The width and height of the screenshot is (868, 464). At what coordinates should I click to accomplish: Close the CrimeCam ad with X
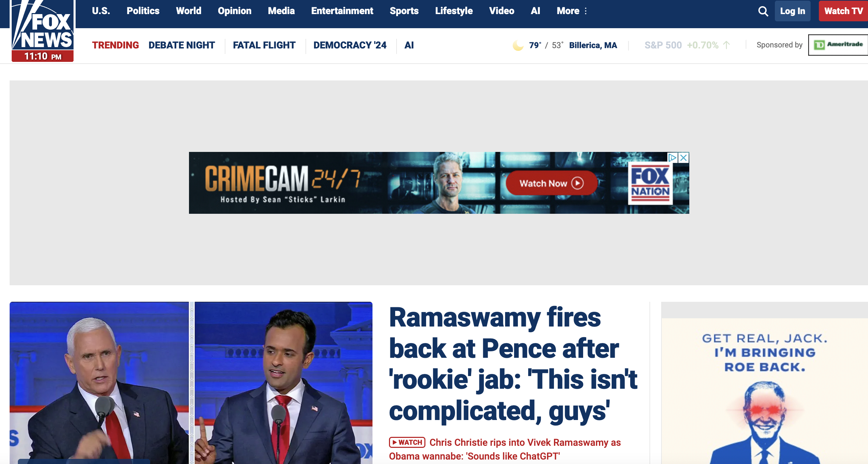(683, 157)
